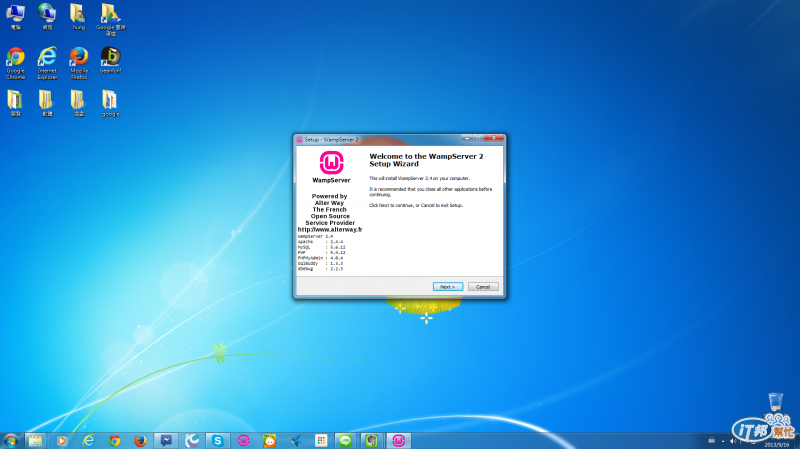
Task: Switch to the active WampServer Setup taskbar button
Action: tap(398, 441)
